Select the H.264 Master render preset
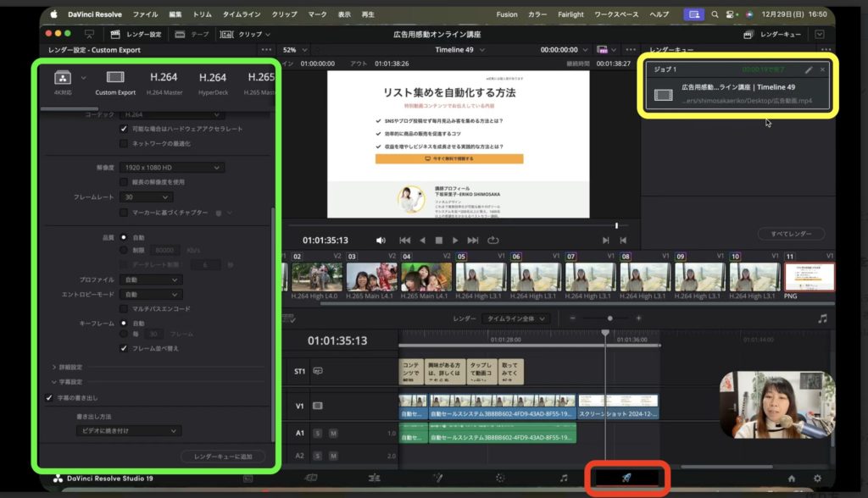 click(166, 85)
